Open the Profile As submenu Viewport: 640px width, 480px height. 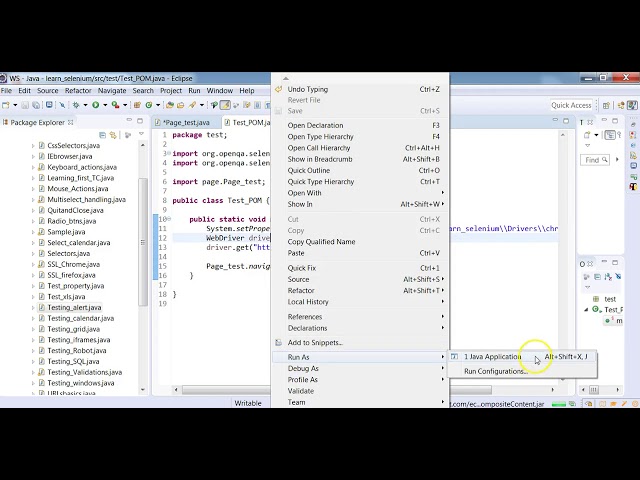pyautogui.click(x=360, y=380)
